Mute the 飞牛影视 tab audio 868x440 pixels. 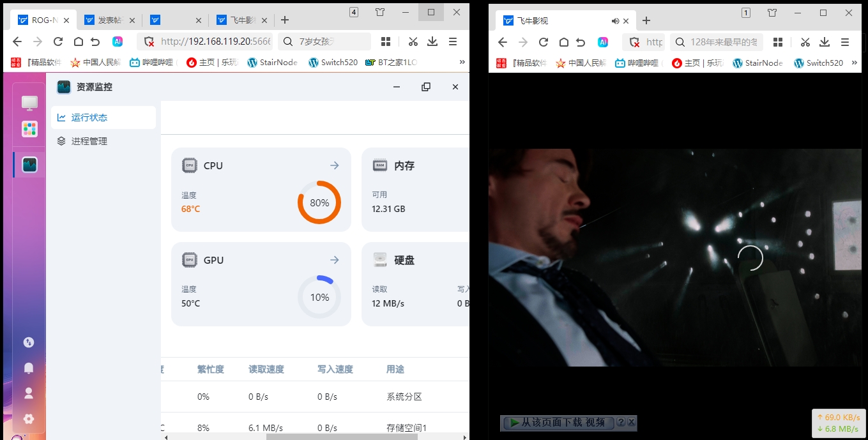(x=614, y=20)
